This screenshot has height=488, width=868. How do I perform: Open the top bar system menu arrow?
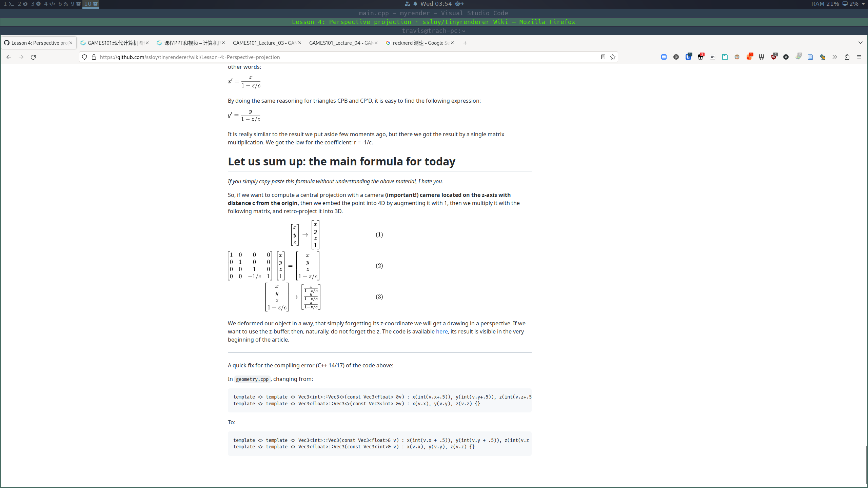(863, 4)
